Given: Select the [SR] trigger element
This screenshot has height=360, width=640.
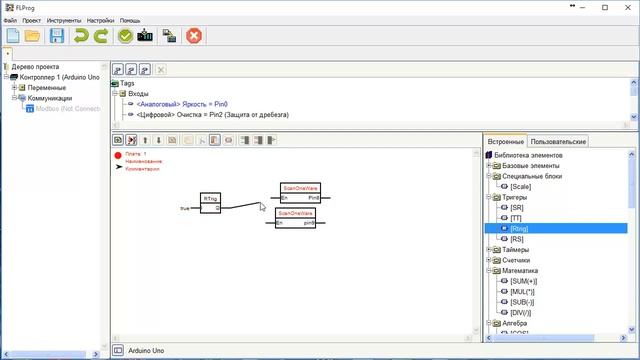Looking at the screenshot, I should 517,207.
